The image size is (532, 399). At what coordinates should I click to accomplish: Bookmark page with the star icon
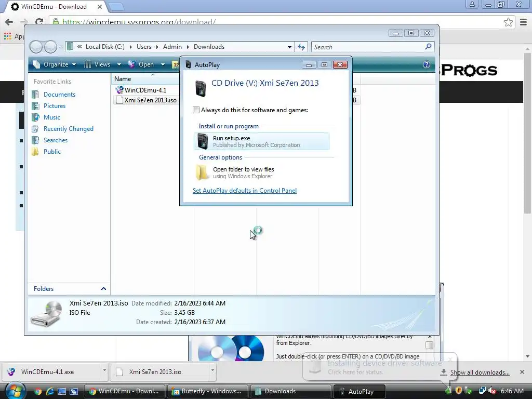click(x=508, y=22)
